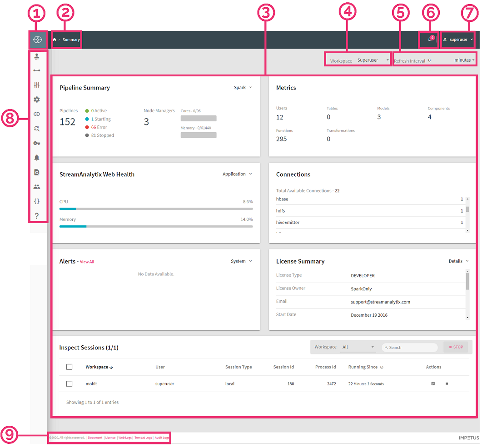Open the Audit Logs footer link
The height and width of the screenshot is (448, 482).
162,438
